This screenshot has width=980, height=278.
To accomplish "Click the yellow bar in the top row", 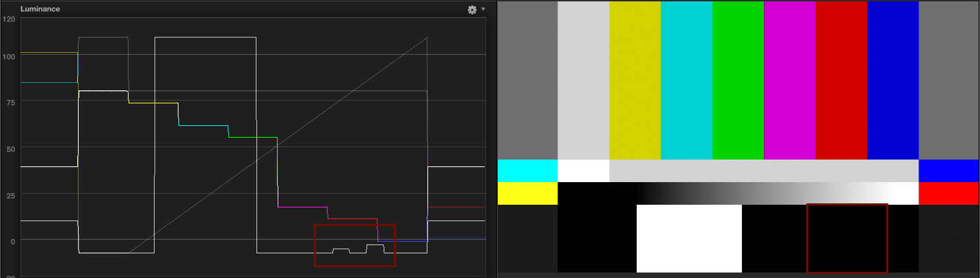I will [x=635, y=80].
